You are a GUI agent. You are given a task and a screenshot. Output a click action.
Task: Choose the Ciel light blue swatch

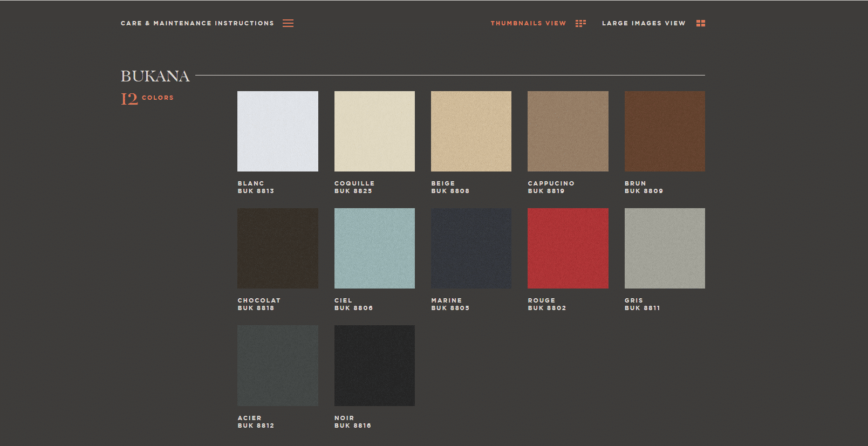click(x=374, y=248)
